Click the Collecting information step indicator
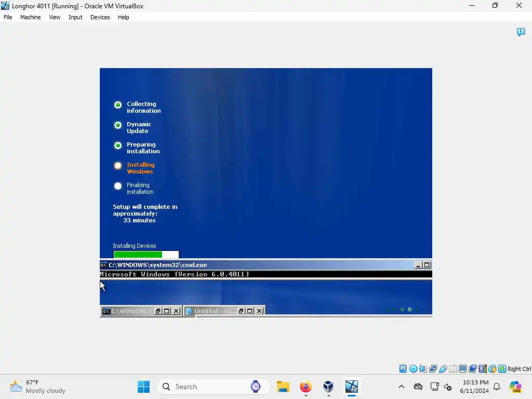The image size is (532, 399). coord(118,105)
